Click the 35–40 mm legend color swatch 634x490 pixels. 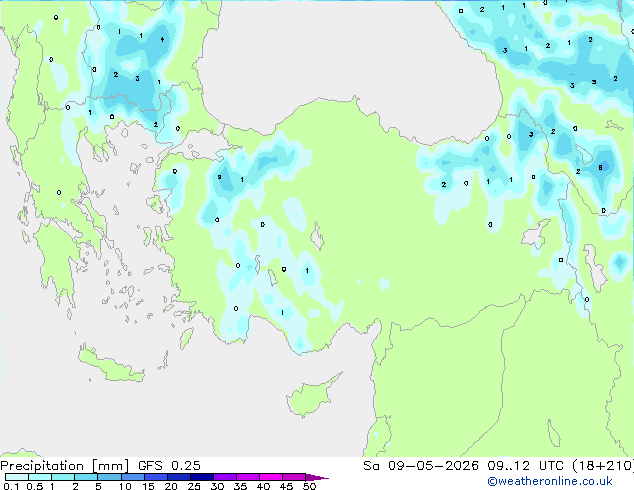[x=248, y=477]
